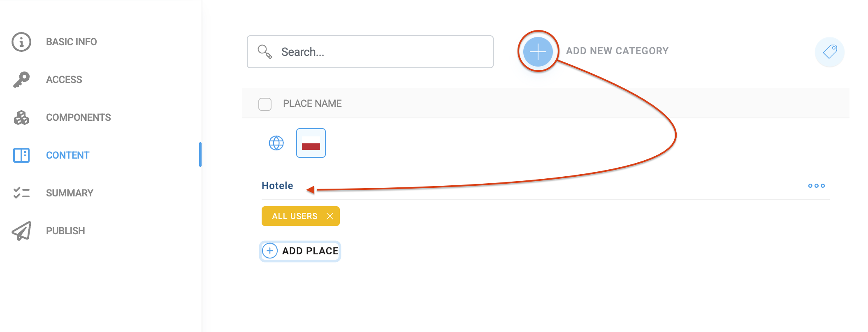The image size is (868, 332).
Task: Switch to the Access section
Action: [x=64, y=80]
